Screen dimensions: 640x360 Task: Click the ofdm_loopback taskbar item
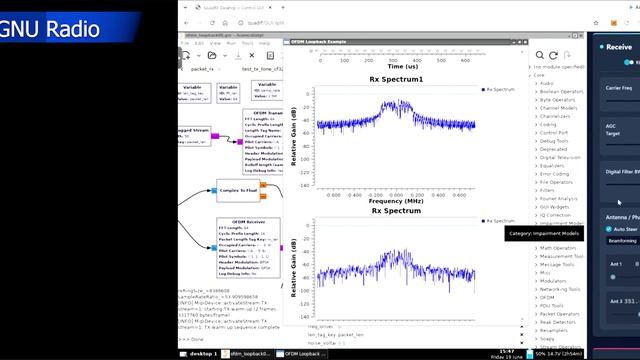pyautogui.click(x=247, y=354)
